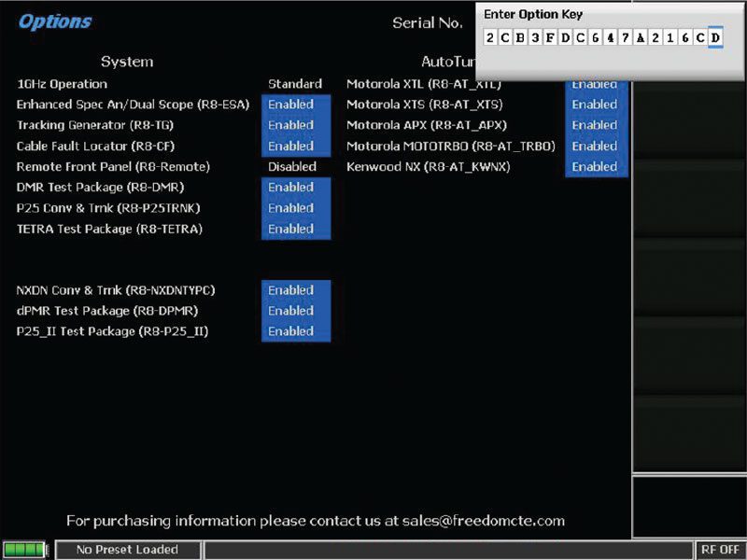Toggle Kenwood NX AutoTune Enabled status

(x=595, y=167)
